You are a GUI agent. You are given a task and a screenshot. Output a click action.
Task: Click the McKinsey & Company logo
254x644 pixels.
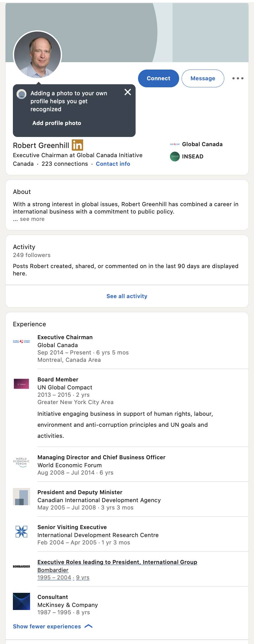[21, 601]
